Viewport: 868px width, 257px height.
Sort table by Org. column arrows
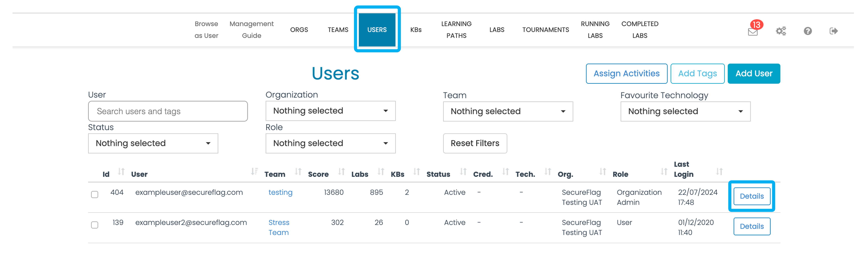click(x=603, y=172)
